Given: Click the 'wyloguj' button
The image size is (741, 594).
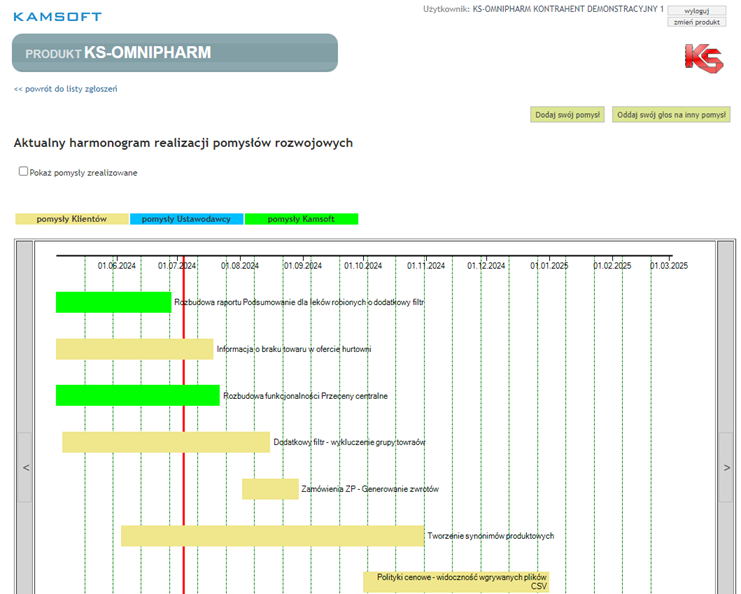Looking at the screenshot, I should pos(697,10).
